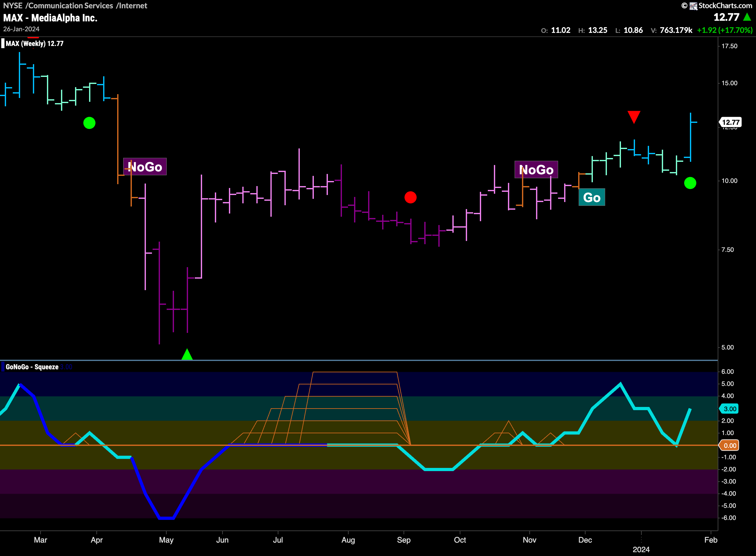Viewport: 756px width, 556px height.
Task: Click the green circle marker below January bar
Action: 690,183
